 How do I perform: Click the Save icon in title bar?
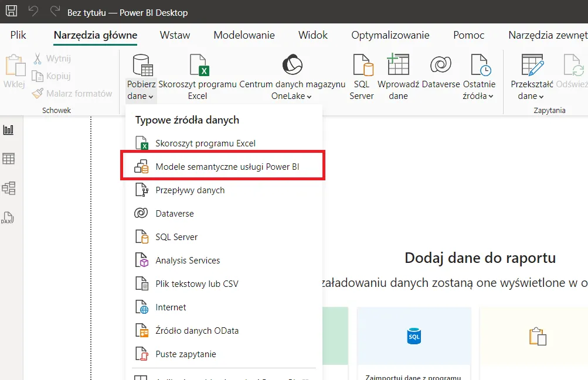coord(11,12)
